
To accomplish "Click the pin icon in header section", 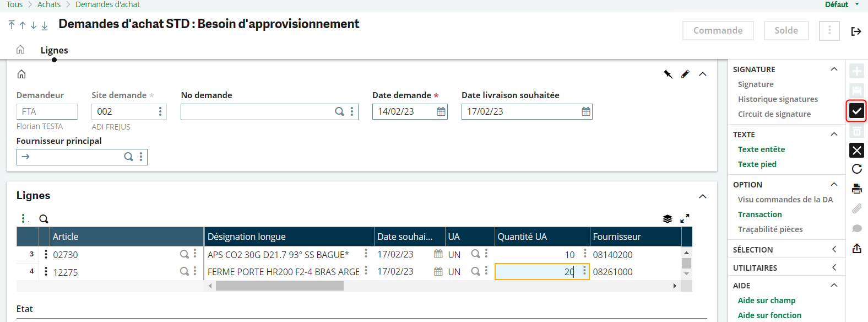I will point(668,74).
